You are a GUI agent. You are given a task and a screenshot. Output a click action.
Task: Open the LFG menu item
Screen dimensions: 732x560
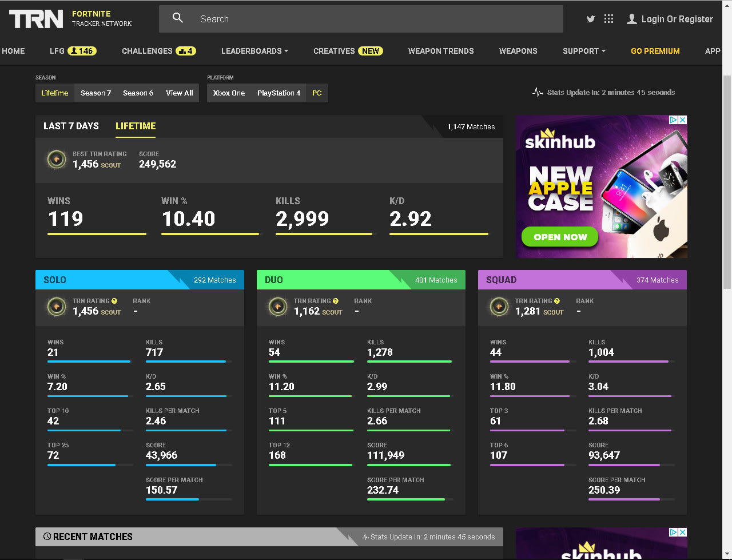[57, 51]
